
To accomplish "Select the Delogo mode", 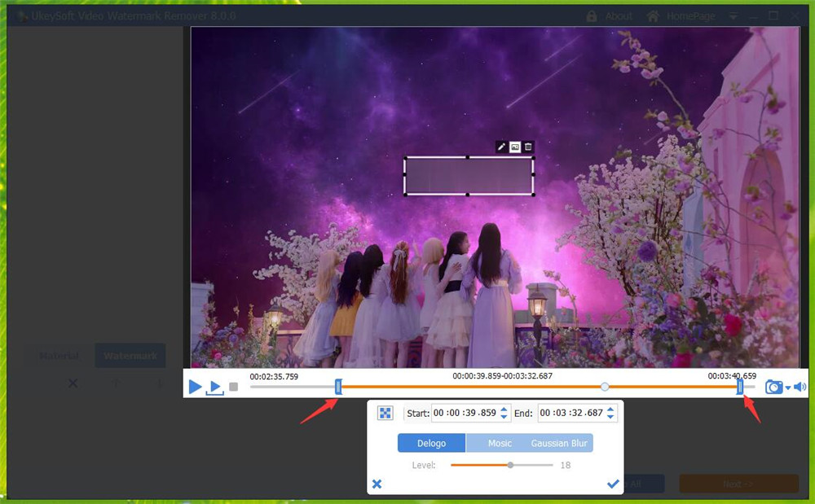I will click(x=431, y=443).
